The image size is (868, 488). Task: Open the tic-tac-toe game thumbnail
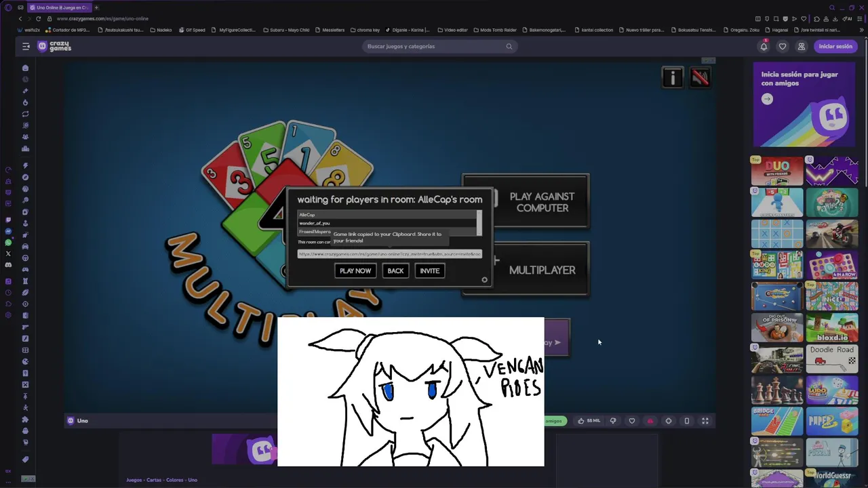tap(776, 234)
